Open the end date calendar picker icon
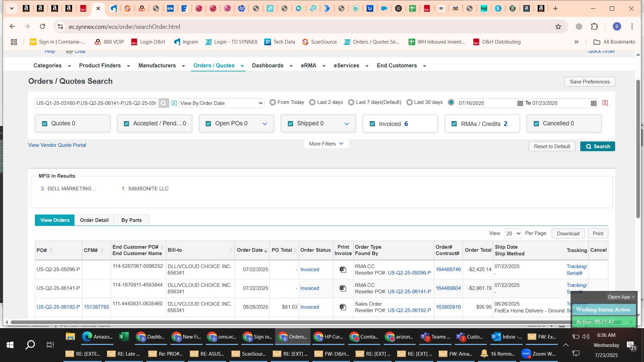The width and height of the screenshot is (644, 362). pyautogui.click(x=594, y=103)
